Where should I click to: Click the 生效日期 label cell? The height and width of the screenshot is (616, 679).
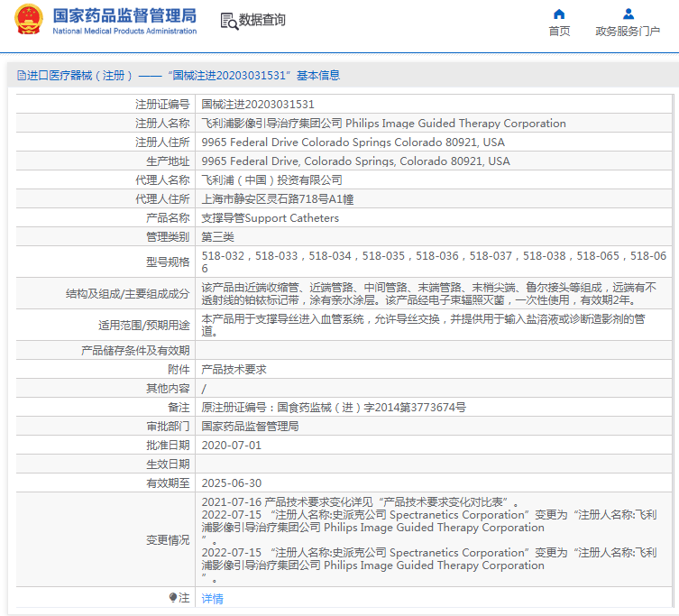[x=106, y=464]
